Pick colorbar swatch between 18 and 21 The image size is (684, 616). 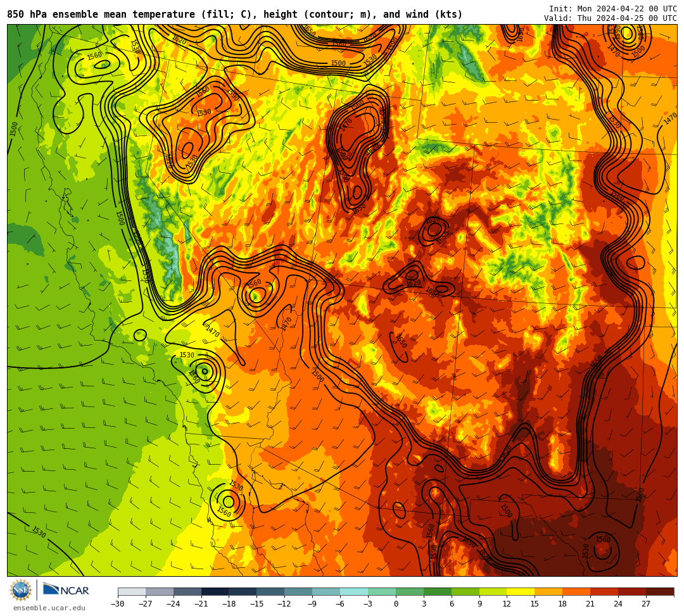coord(577,591)
